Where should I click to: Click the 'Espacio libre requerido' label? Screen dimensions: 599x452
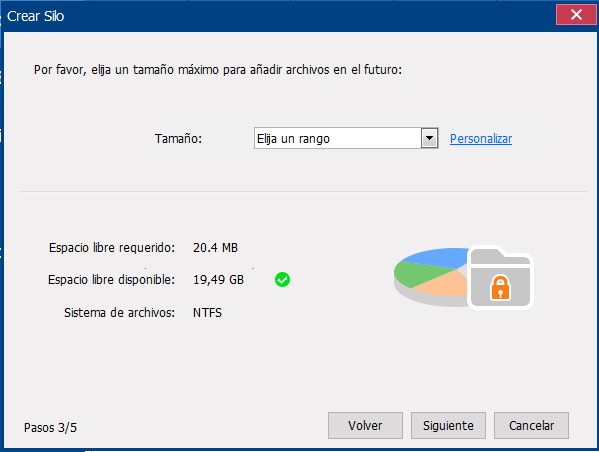(112, 248)
